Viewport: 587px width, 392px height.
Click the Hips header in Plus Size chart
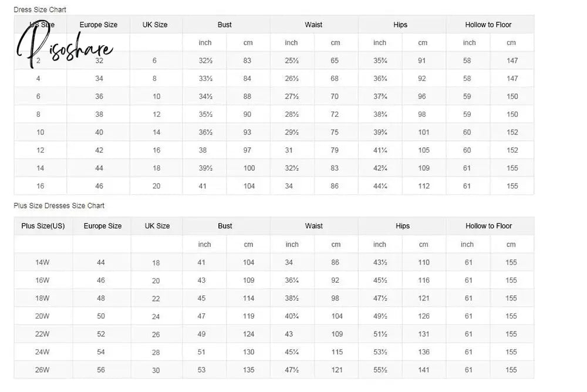(x=403, y=226)
